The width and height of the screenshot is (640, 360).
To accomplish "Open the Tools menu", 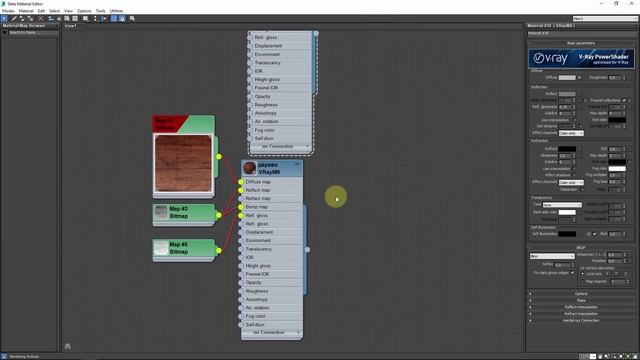I will point(100,11).
